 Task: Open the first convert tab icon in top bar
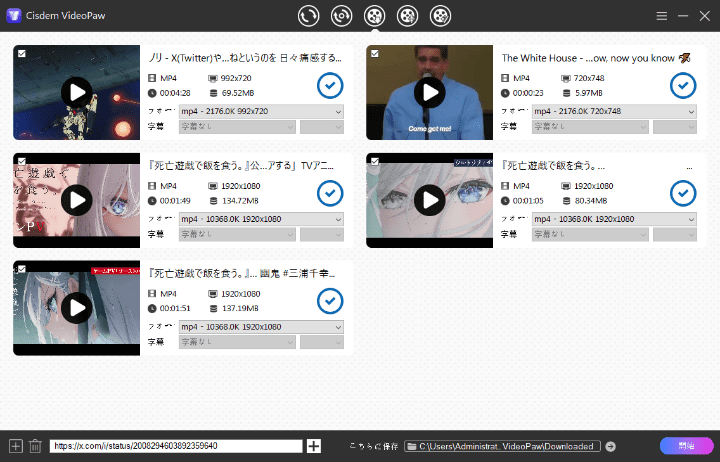click(310, 16)
